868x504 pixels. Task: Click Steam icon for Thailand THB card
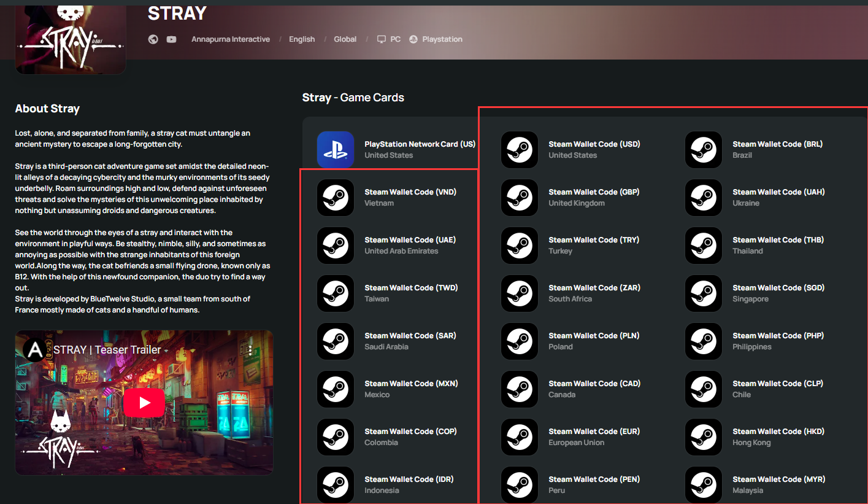pyautogui.click(x=704, y=246)
